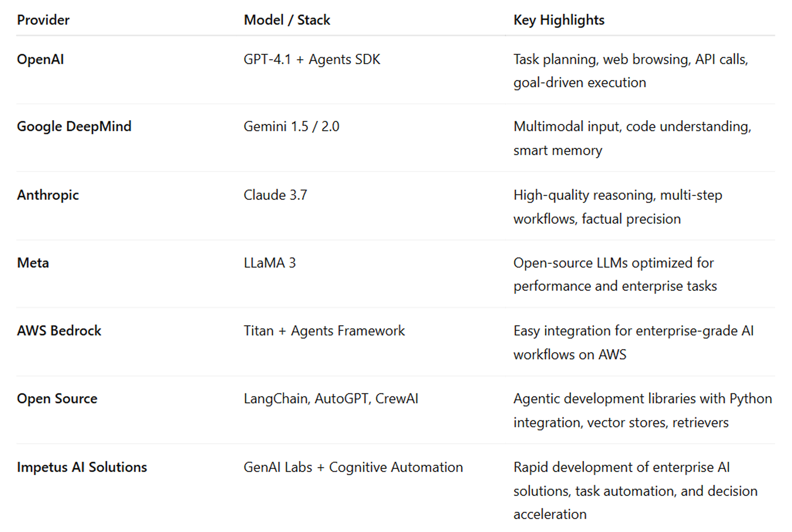Click LangChain, AutoGPT, CrewAI text
The image size is (792, 532).
(331, 399)
